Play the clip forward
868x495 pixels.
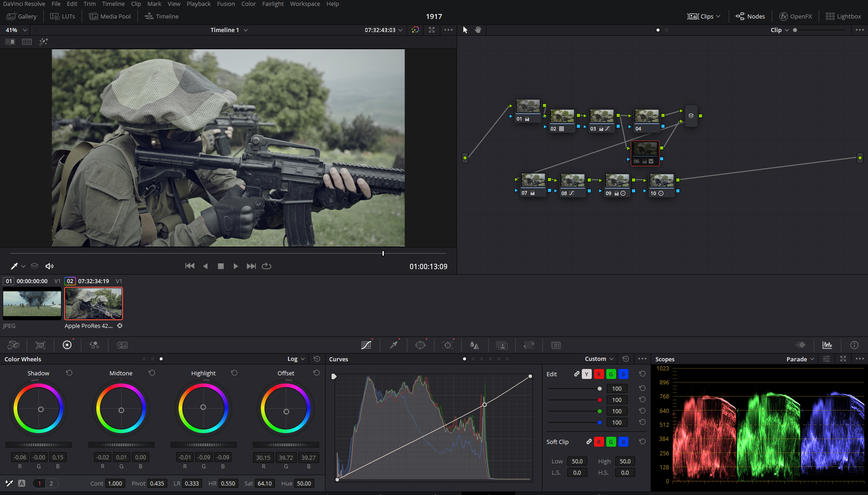click(236, 266)
